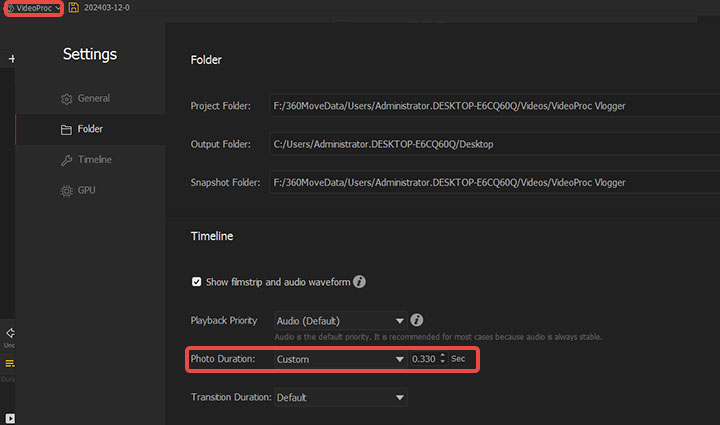The image size is (720, 425).
Task: Open the Photo Duration dropdown
Action: tap(340, 359)
